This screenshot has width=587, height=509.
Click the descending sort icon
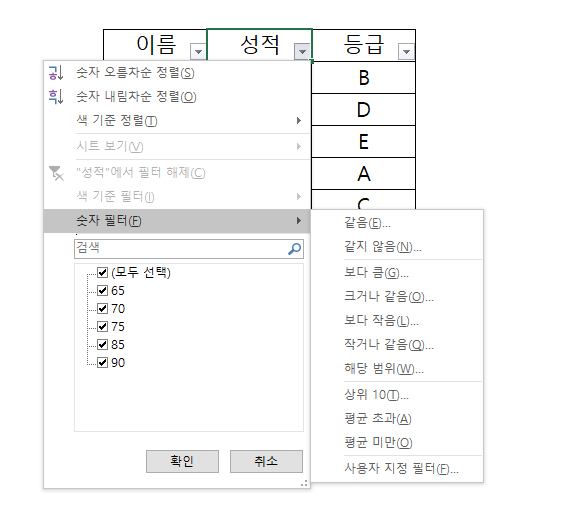pos(56,97)
